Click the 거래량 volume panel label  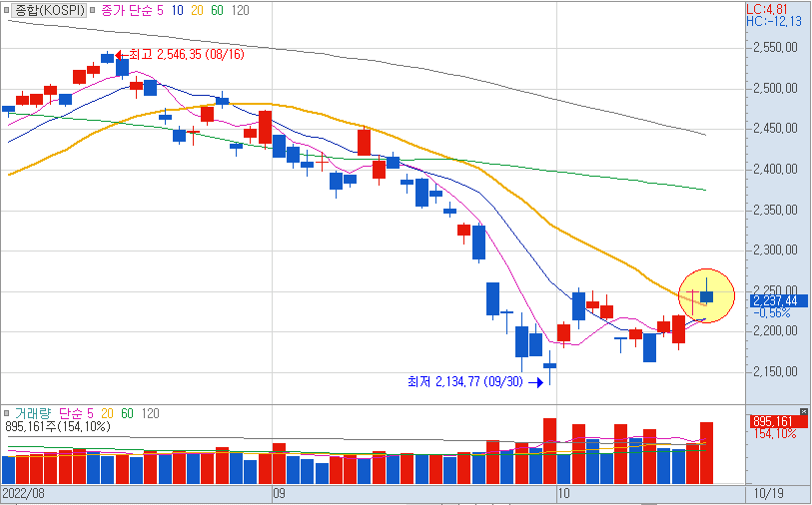(x=33, y=413)
